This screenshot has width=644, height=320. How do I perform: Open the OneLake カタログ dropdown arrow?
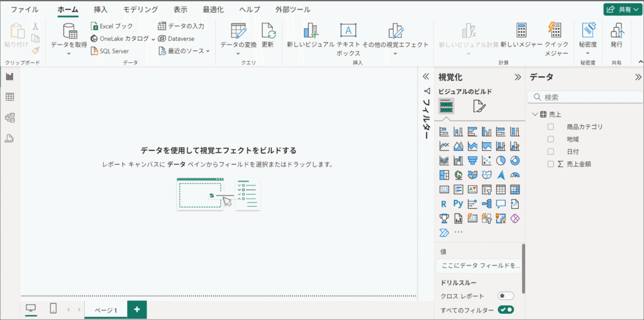click(153, 39)
